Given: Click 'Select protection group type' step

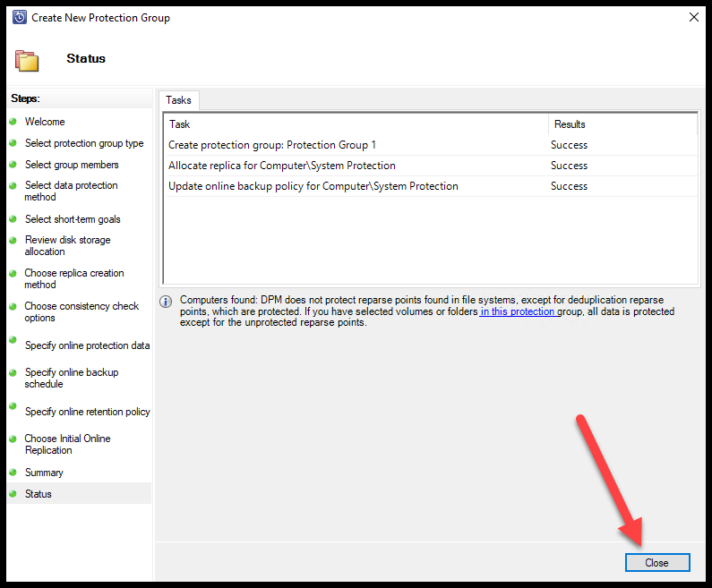Looking at the screenshot, I should pos(84,143).
